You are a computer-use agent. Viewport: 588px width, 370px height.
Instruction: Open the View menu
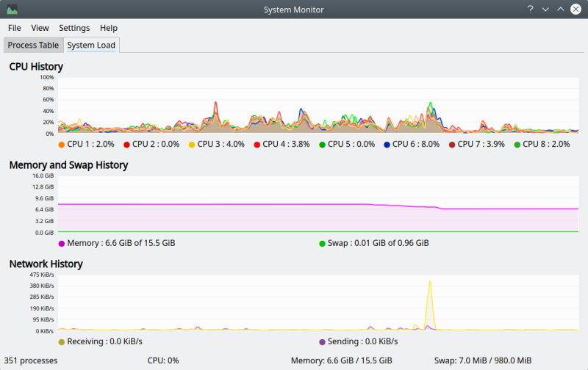pos(40,28)
